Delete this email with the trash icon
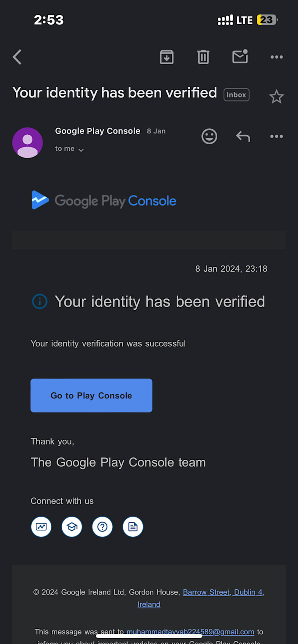 click(x=203, y=57)
